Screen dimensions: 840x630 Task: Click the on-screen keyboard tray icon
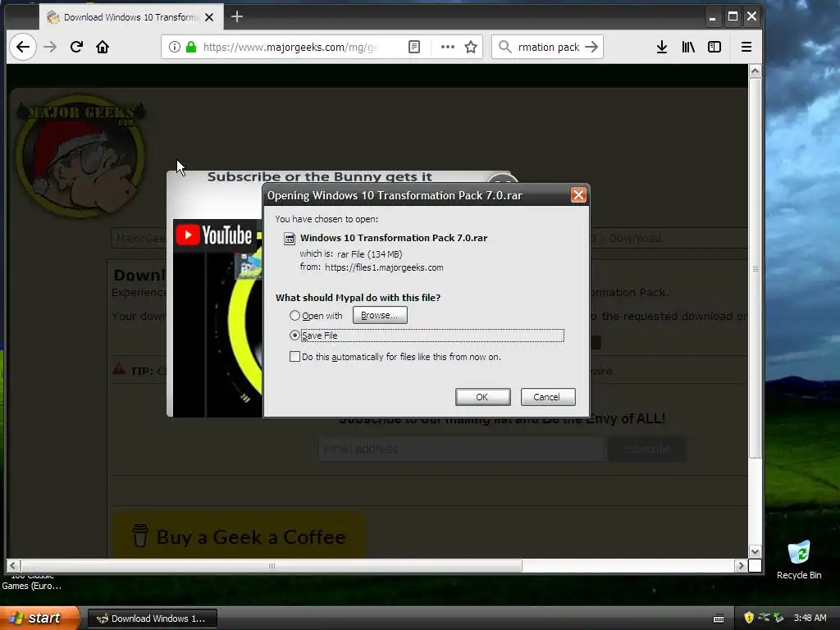(719, 619)
